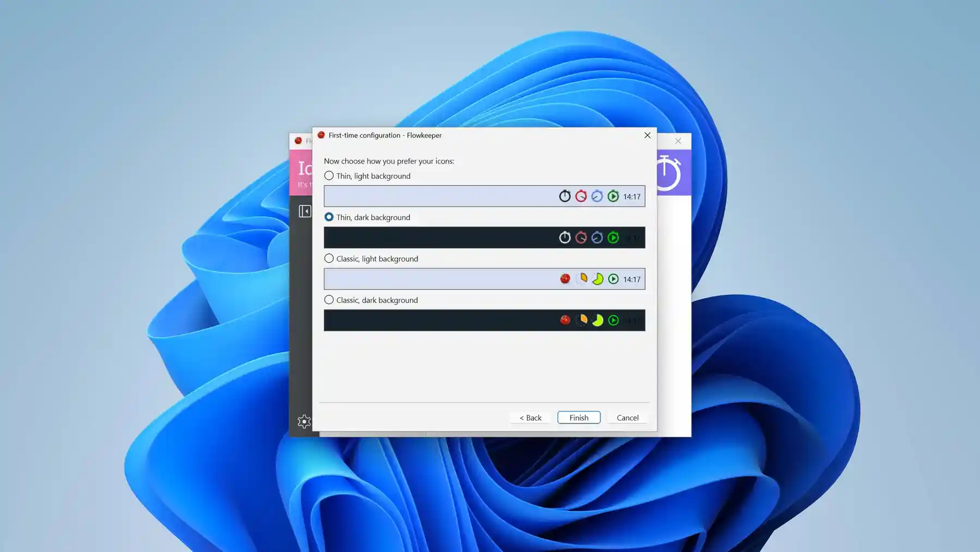Select the Thin, dark background radio button
Screen dimensions: 980x552
(x=329, y=217)
